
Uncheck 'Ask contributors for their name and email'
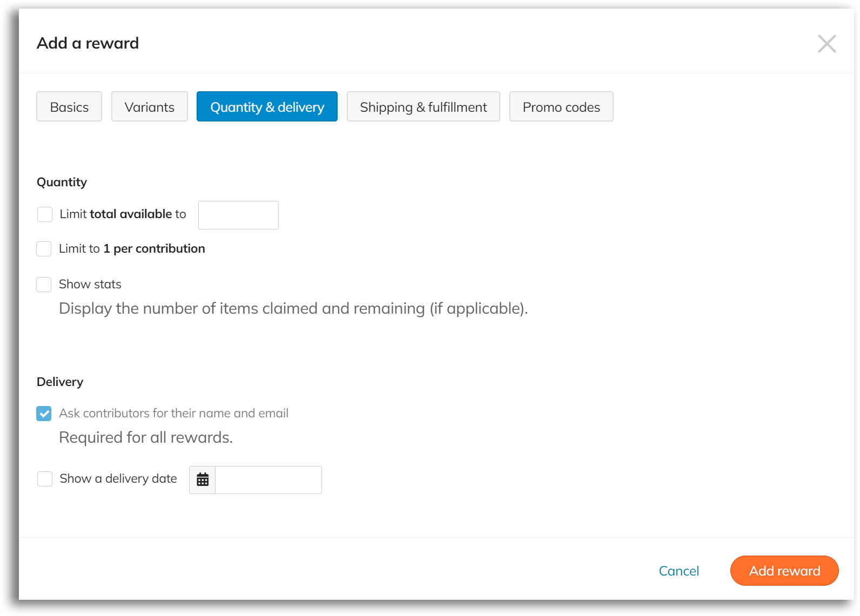[x=44, y=414]
